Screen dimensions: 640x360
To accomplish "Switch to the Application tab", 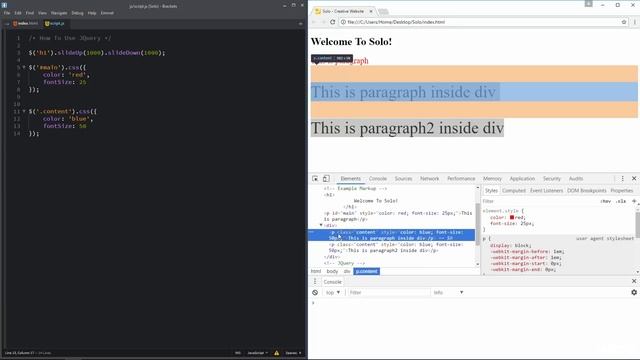I will click(x=522, y=179).
